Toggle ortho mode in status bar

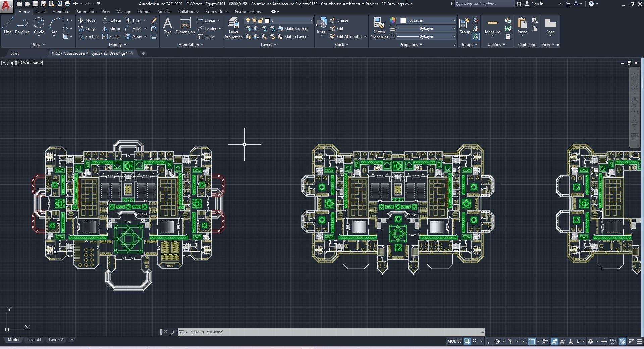[x=489, y=341]
